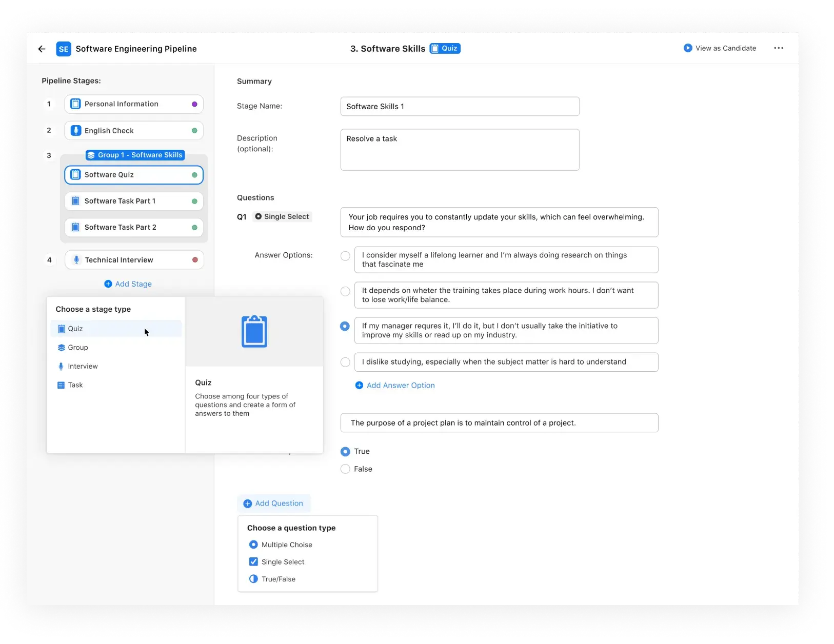Edit the 'I dislike studying' answer field
Viewport: 834px width, 644px height.
point(506,362)
